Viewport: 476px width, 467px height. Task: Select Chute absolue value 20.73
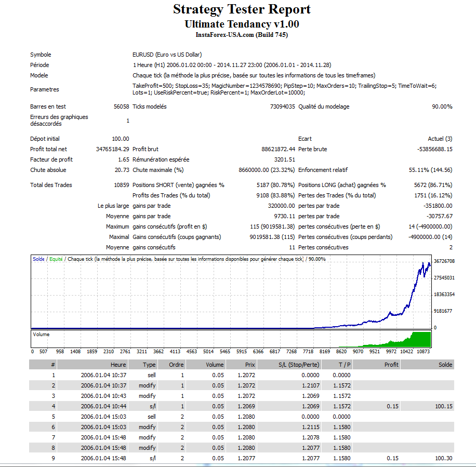click(122, 170)
